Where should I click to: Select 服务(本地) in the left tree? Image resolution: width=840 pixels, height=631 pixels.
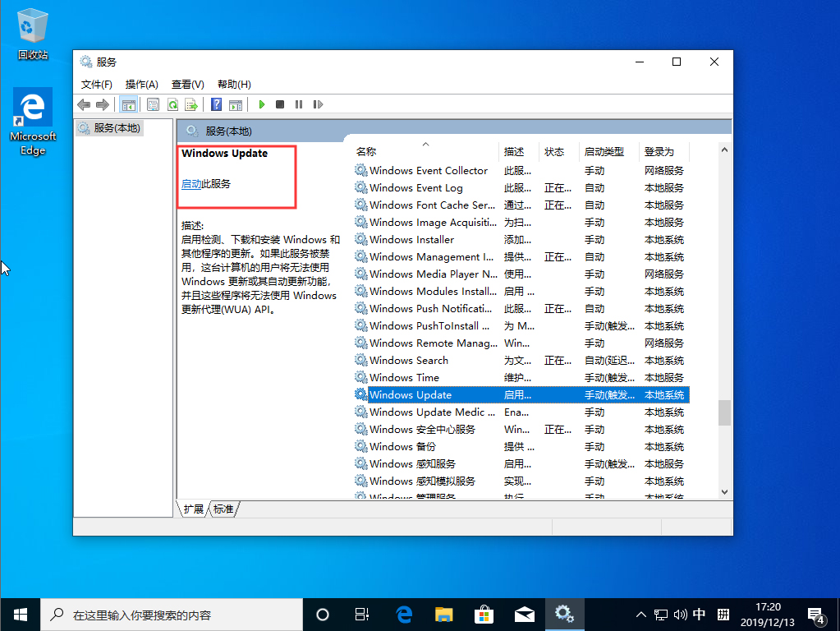click(x=117, y=127)
